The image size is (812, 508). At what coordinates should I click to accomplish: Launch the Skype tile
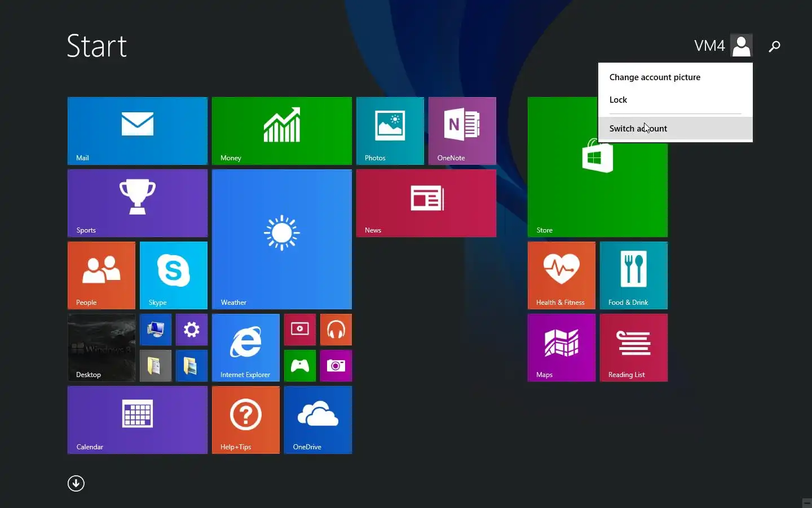(x=174, y=275)
